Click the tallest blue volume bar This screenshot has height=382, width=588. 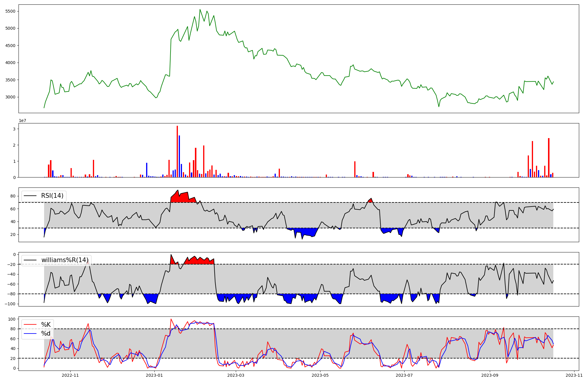[179, 156]
